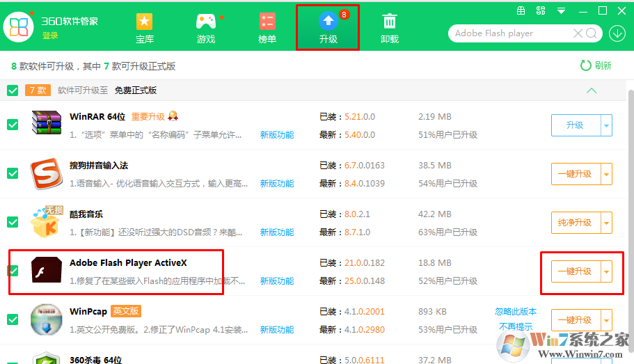The height and width of the screenshot is (364, 634).
Task: Open dropdown arrow beside WinRAR 升级 button
Action: coord(606,125)
